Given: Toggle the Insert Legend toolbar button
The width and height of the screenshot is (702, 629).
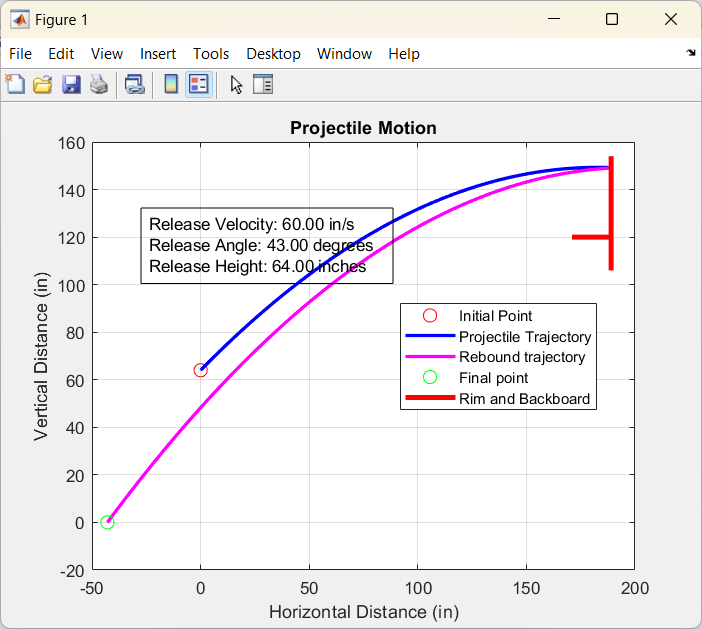Looking at the screenshot, I should 199,84.
